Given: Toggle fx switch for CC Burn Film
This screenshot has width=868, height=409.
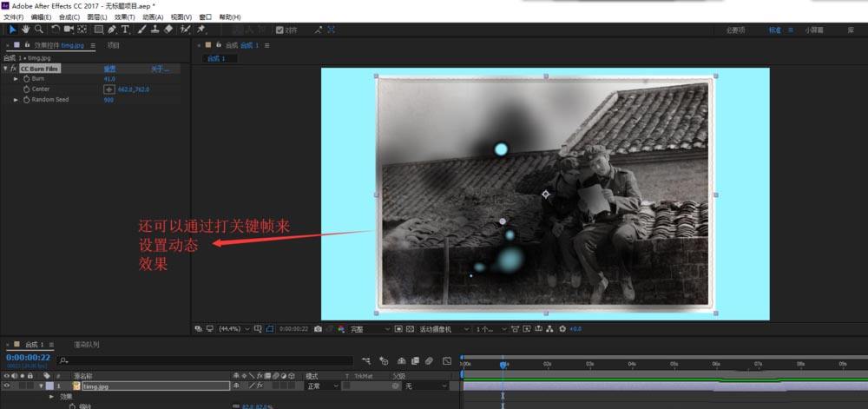Looking at the screenshot, I should coord(13,69).
